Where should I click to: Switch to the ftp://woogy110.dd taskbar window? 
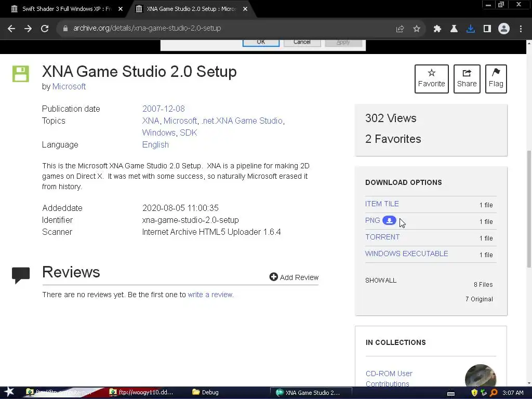[141, 393]
